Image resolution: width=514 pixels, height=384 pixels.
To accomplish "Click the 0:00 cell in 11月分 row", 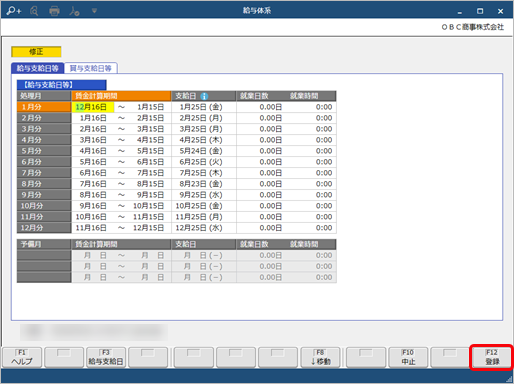I will (x=324, y=217).
